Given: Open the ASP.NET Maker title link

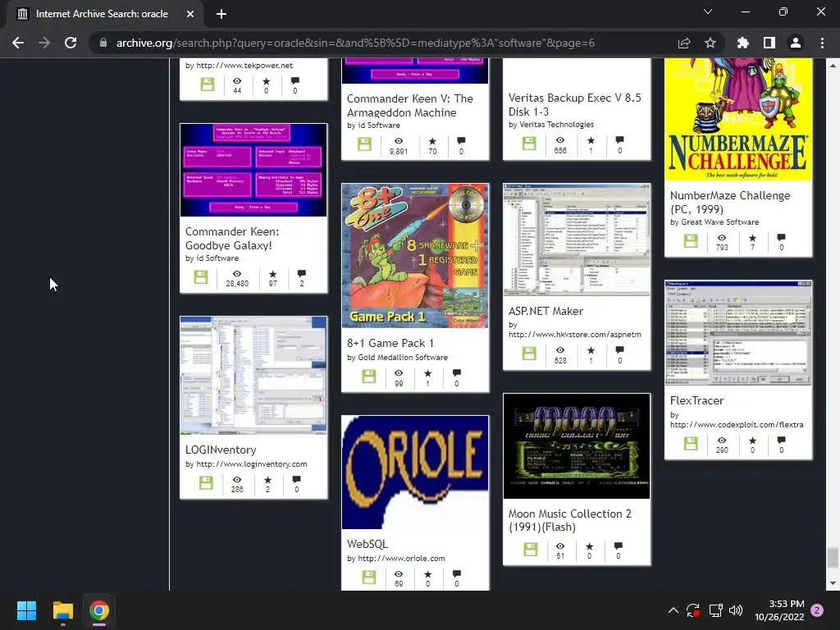Looking at the screenshot, I should pos(546,311).
